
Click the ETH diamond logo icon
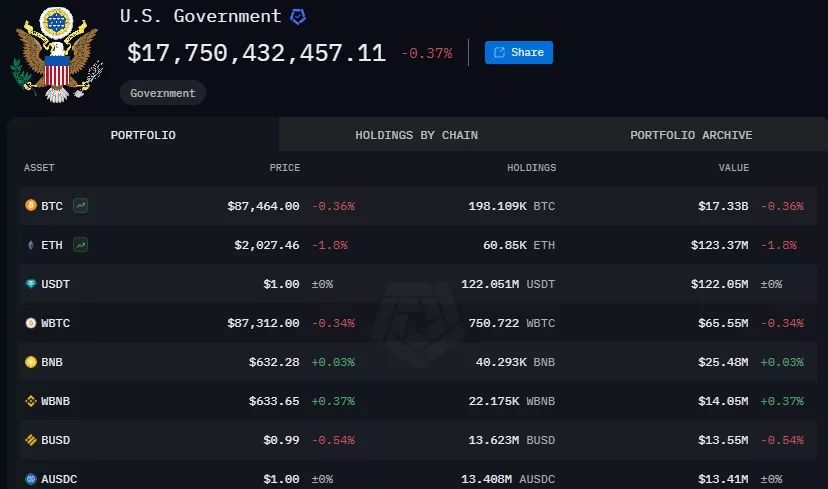[x=31, y=245]
